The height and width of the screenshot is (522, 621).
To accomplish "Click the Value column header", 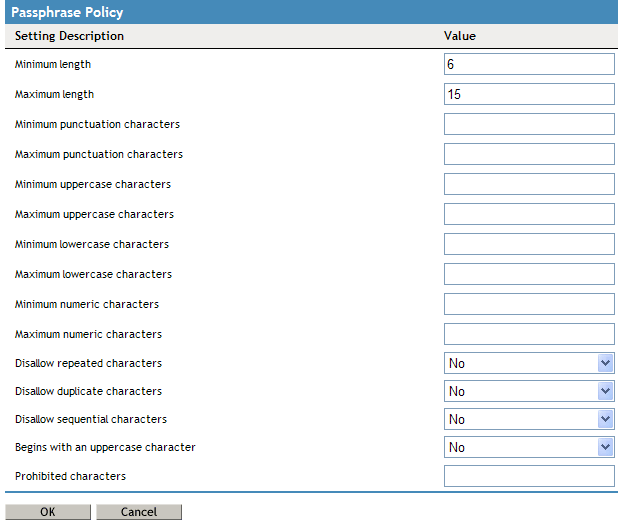I will pos(459,36).
